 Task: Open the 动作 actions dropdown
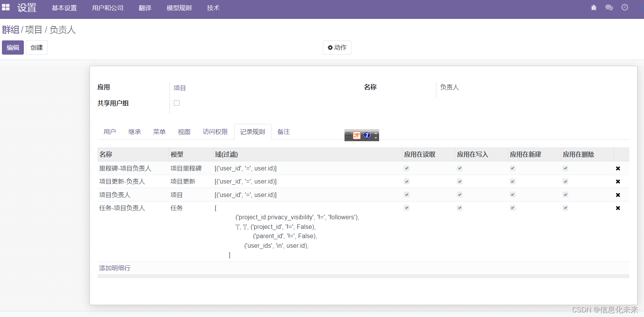click(x=337, y=47)
